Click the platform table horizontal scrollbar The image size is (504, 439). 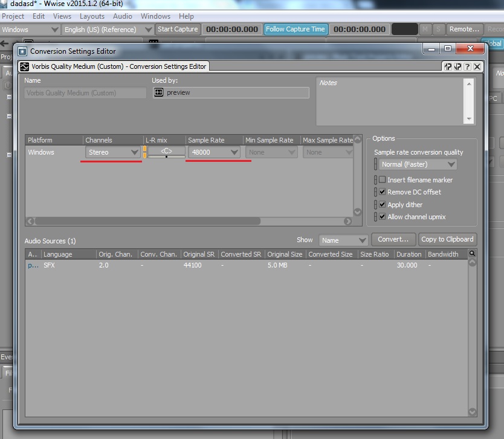click(148, 221)
